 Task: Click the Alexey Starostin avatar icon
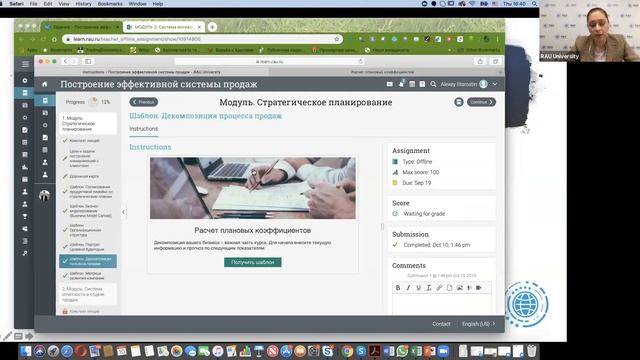pos(484,84)
